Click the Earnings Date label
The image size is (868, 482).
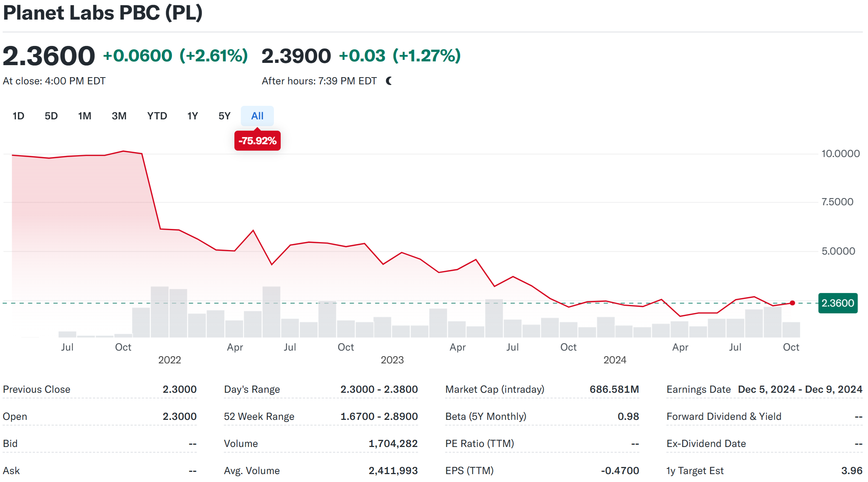tap(699, 389)
